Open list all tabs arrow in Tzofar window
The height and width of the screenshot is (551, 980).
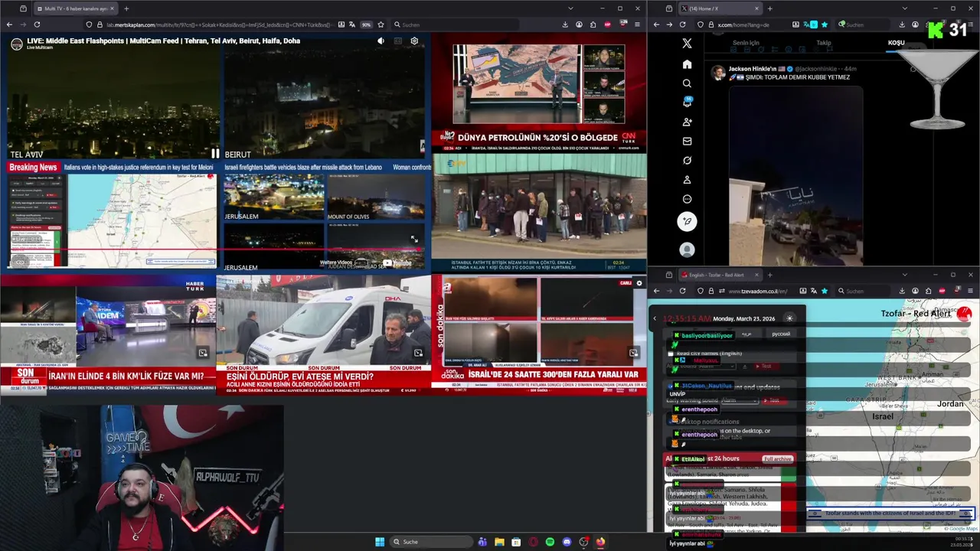click(904, 275)
